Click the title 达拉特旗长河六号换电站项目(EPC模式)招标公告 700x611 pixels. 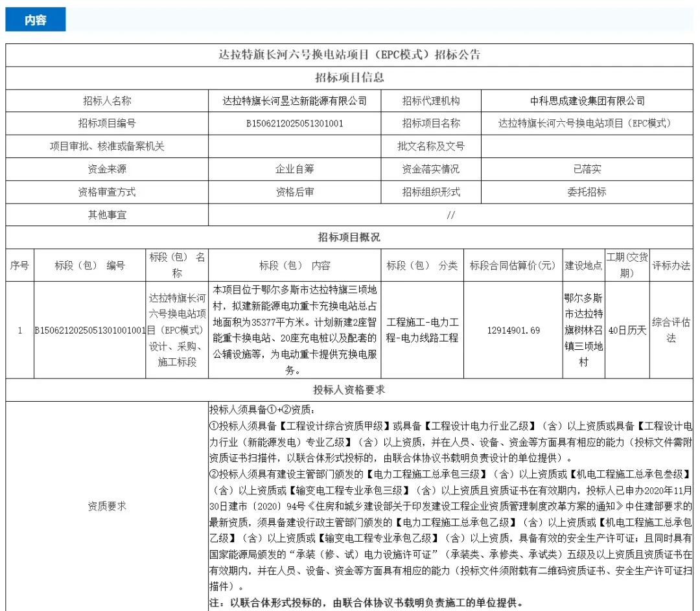349,55
